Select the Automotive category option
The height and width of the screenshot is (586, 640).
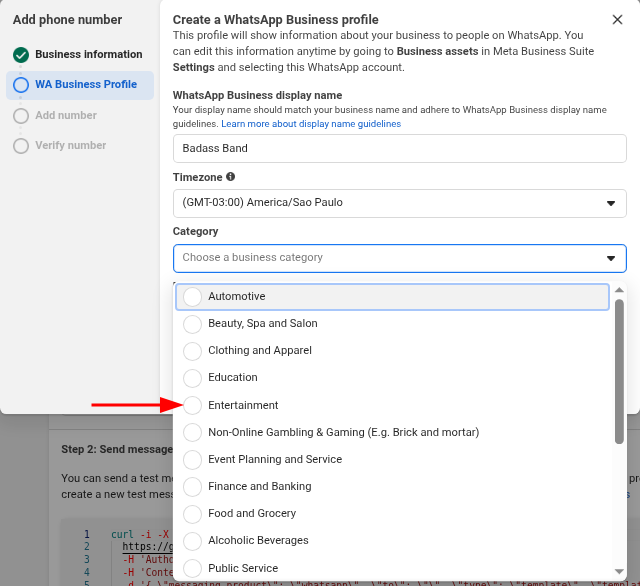click(x=237, y=297)
